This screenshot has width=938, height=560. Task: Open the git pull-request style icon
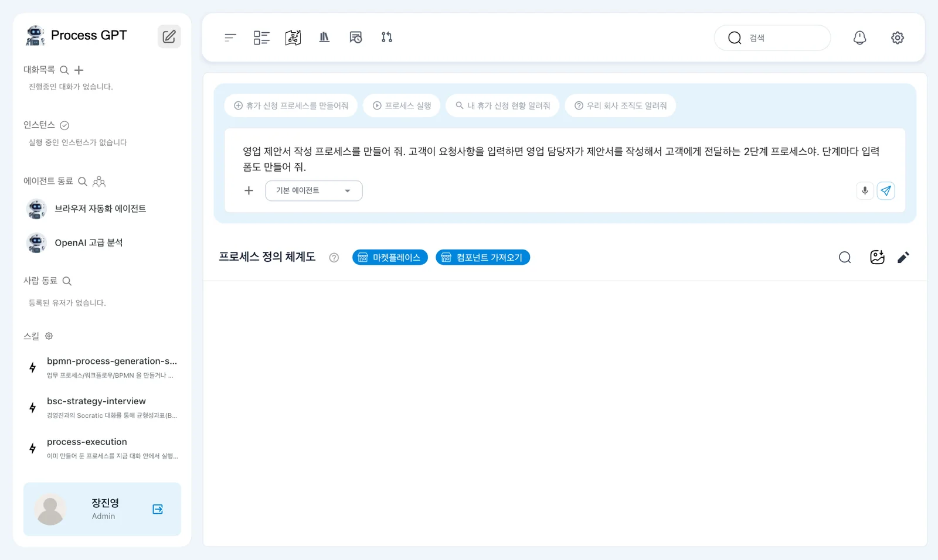click(387, 37)
